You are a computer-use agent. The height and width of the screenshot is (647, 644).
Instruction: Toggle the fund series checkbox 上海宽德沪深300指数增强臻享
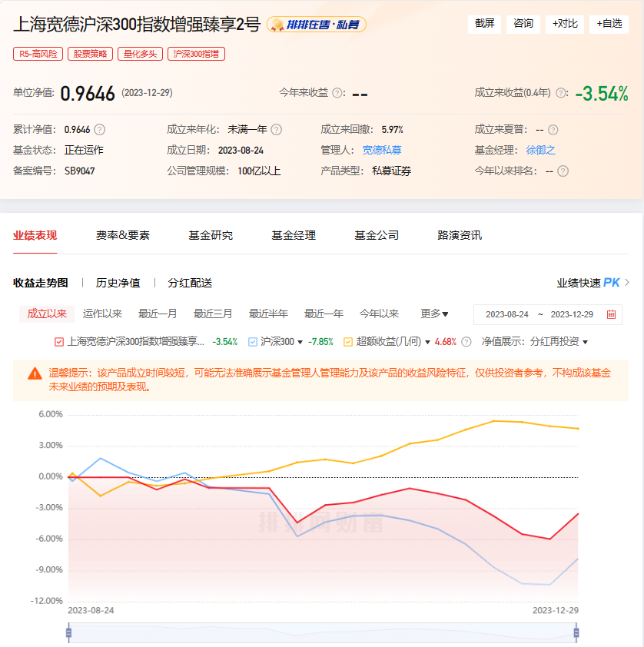pos(59,342)
